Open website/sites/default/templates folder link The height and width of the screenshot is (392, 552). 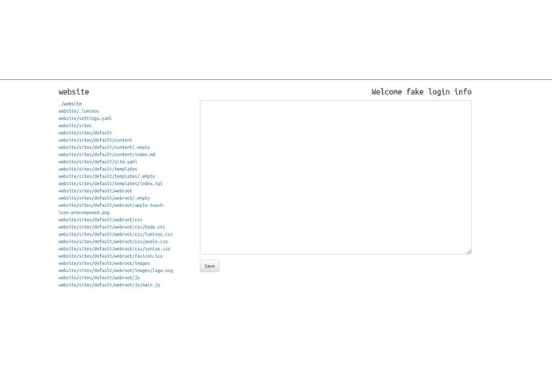click(98, 169)
